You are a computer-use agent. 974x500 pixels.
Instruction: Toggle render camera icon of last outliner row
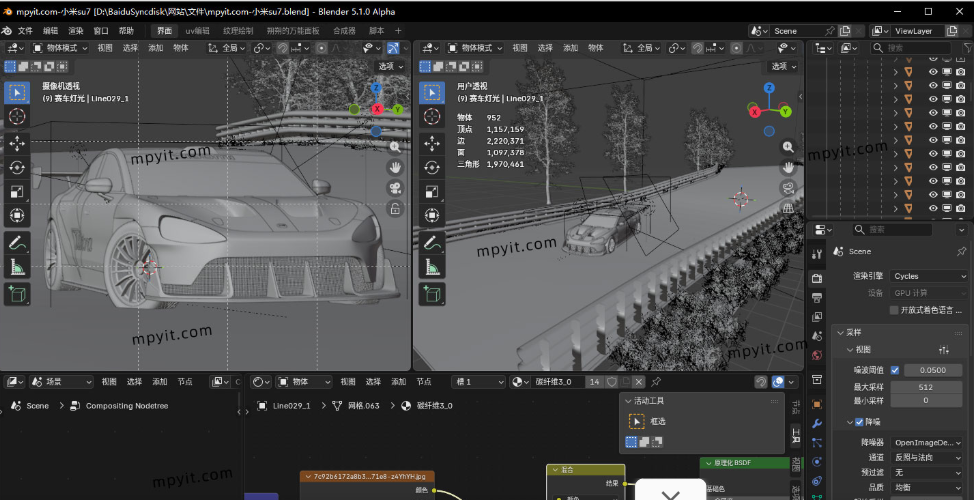[960, 208]
